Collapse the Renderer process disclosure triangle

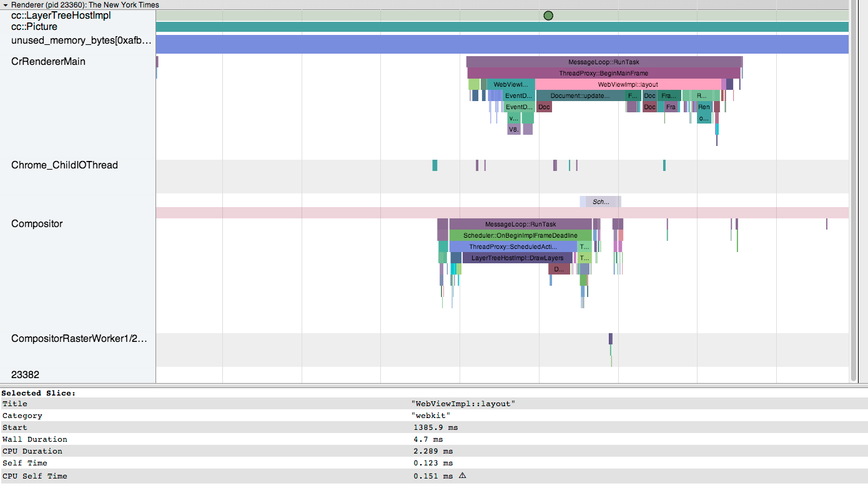click(x=6, y=5)
